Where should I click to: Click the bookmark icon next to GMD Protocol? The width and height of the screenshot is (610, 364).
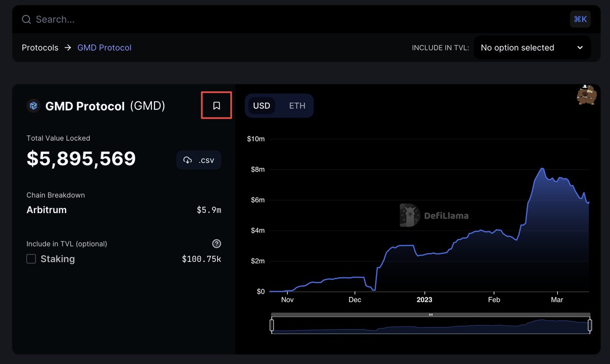pyautogui.click(x=217, y=105)
